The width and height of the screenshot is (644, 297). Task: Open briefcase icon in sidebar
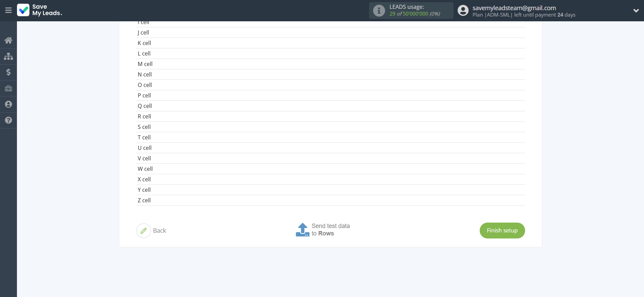tap(8, 88)
